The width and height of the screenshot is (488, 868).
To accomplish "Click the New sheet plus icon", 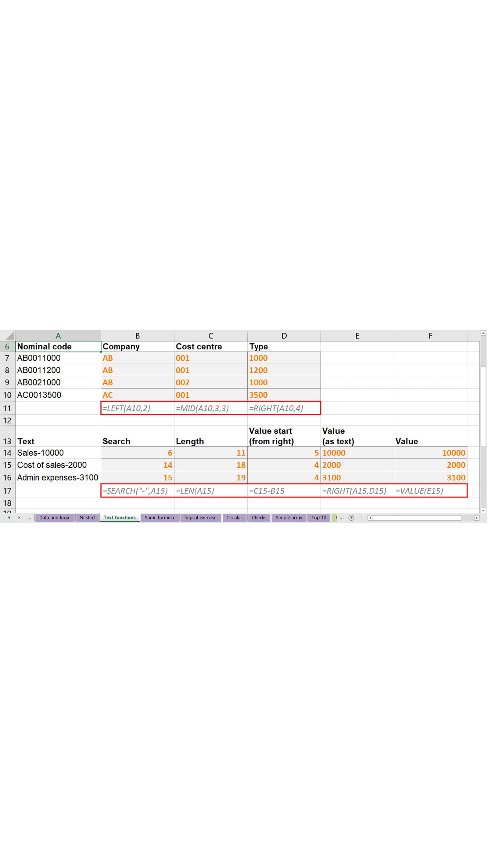I will (351, 518).
